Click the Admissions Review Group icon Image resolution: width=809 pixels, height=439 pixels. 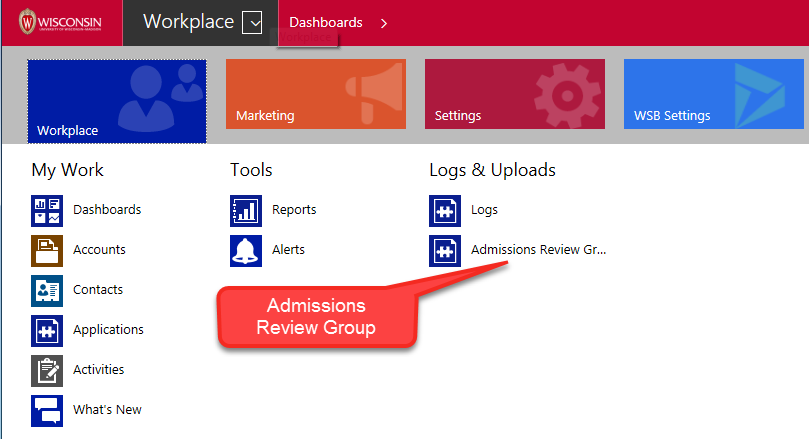coord(445,250)
